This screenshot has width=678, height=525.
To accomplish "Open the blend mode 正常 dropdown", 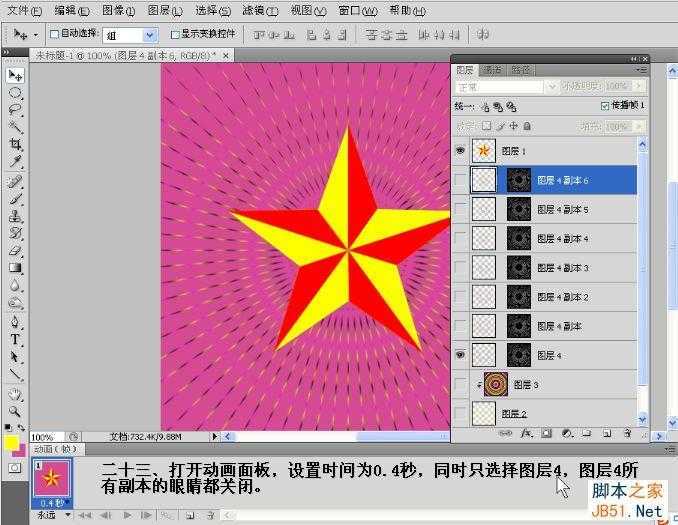I will [x=552, y=87].
